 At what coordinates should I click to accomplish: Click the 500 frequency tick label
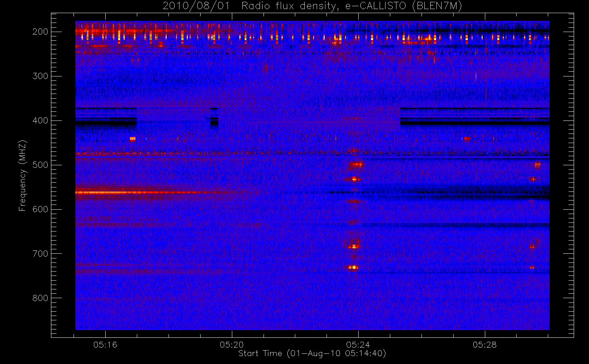(x=40, y=165)
